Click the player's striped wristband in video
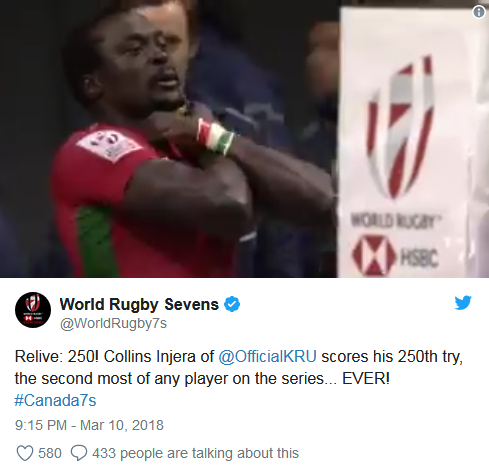Image resolution: width=489 pixels, height=473 pixels. (215, 137)
